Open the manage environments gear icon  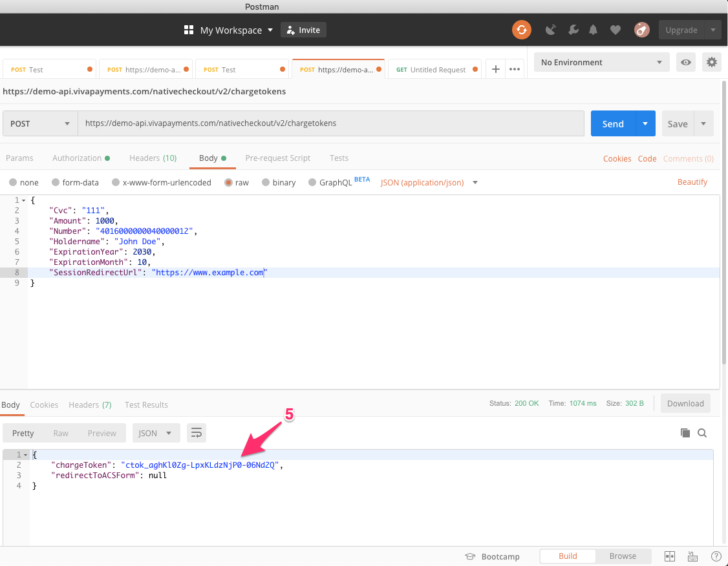[712, 62]
